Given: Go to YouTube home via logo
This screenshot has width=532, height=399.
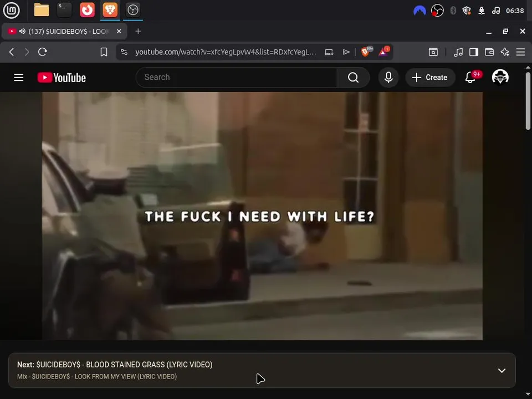Looking at the screenshot, I should click(62, 78).
